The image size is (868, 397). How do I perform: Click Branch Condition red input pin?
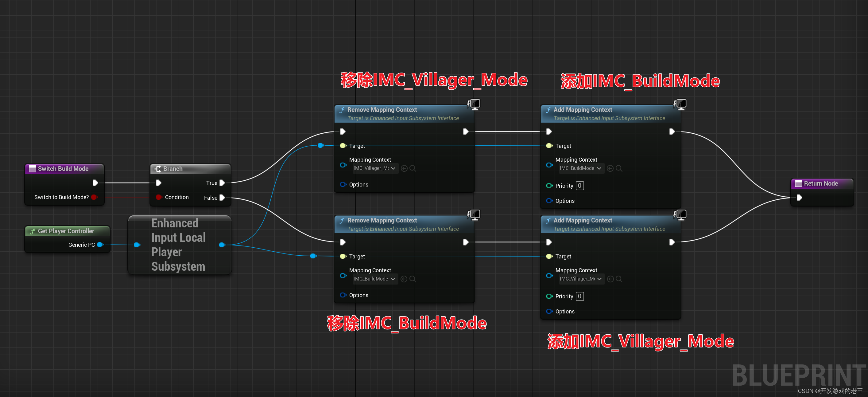click(x=158, y=197)
